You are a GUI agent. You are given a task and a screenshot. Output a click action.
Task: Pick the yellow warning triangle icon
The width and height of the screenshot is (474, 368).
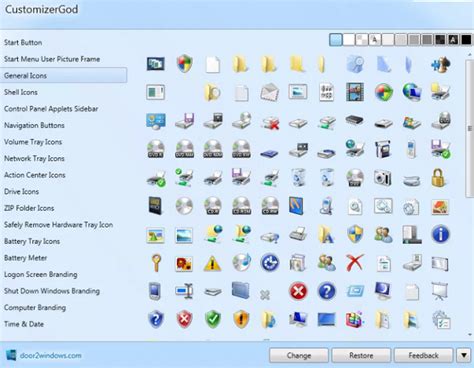coord(212,263)
